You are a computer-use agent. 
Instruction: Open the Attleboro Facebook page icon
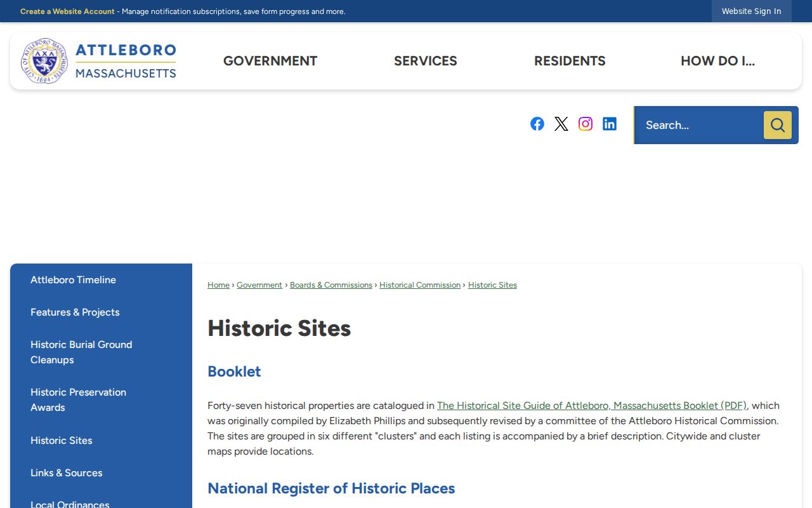537,124
